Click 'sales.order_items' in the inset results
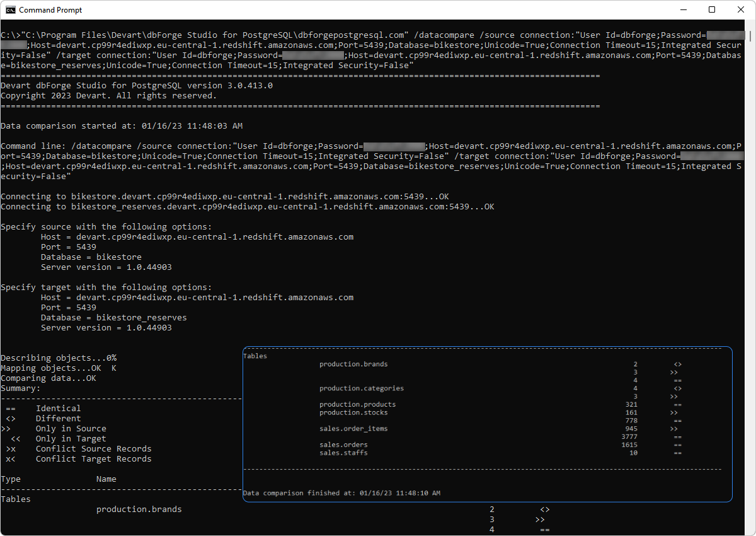This screenshot has width=756, height=536. (x=353, y=429)
